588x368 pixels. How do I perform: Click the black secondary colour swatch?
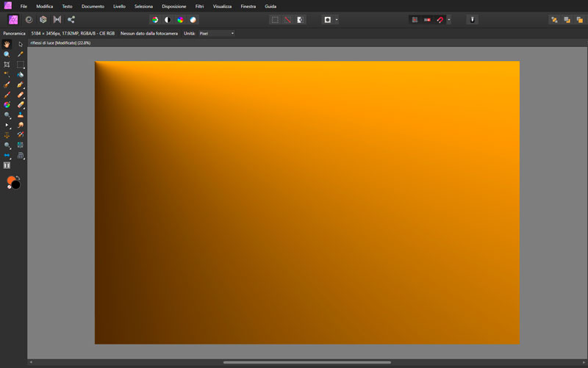(15, 185)
